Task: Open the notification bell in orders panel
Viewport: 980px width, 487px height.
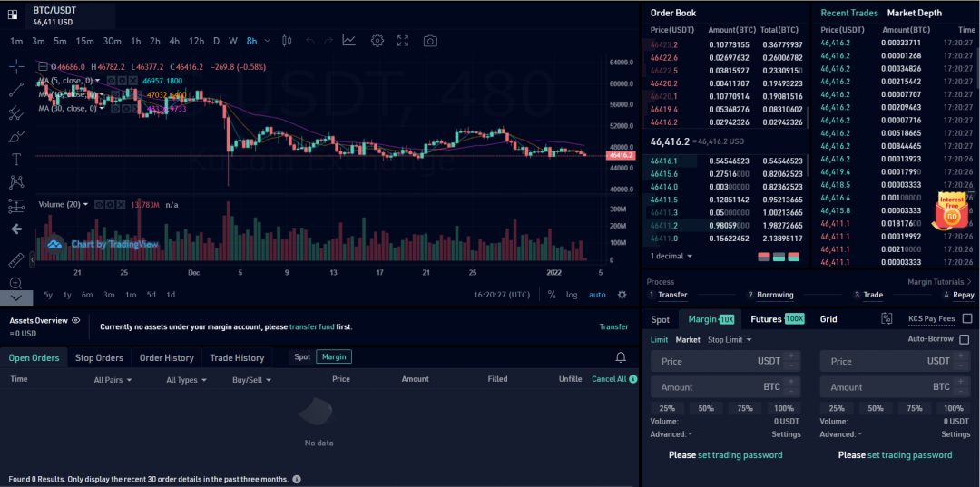Action: click(621, 357)
